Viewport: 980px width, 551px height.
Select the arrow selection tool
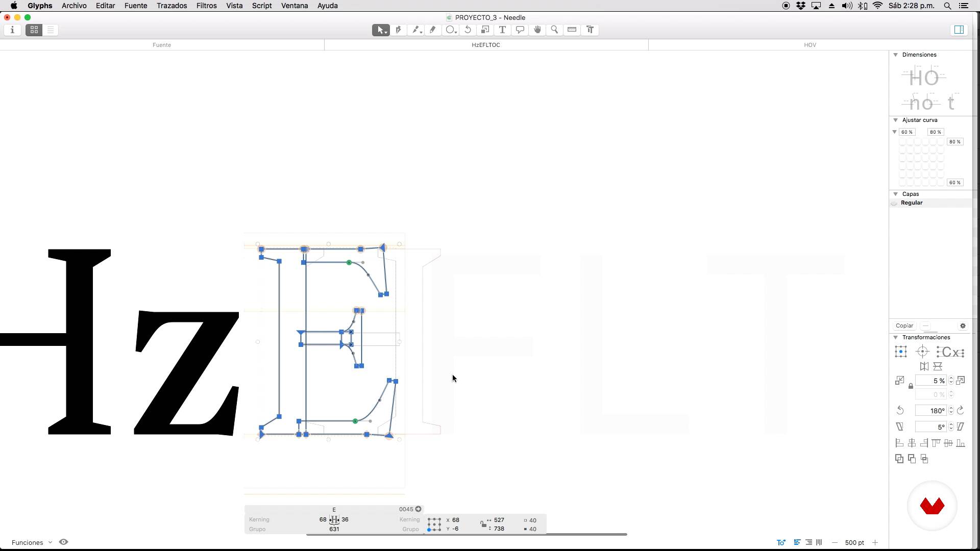[380, 30]
